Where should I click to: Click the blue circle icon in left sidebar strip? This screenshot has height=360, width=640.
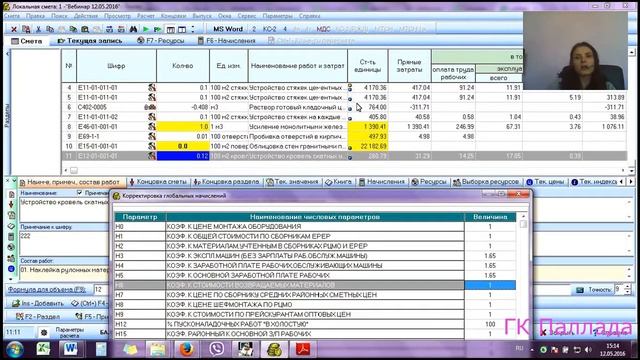(x=11, y=269)
